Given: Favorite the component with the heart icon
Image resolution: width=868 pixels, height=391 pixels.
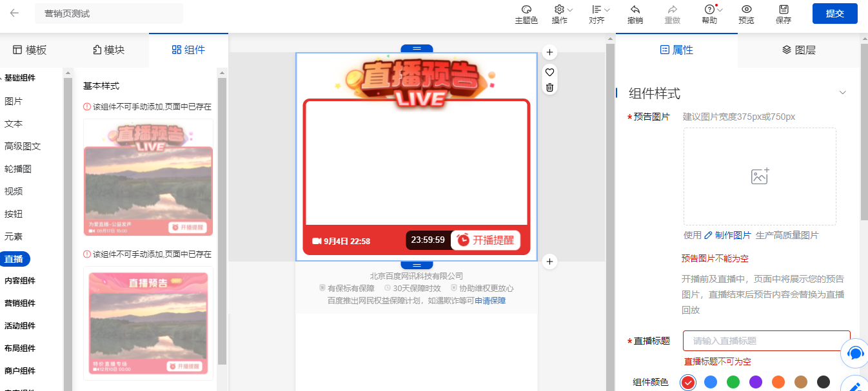Looking at the screenshot, I should 549,72.
